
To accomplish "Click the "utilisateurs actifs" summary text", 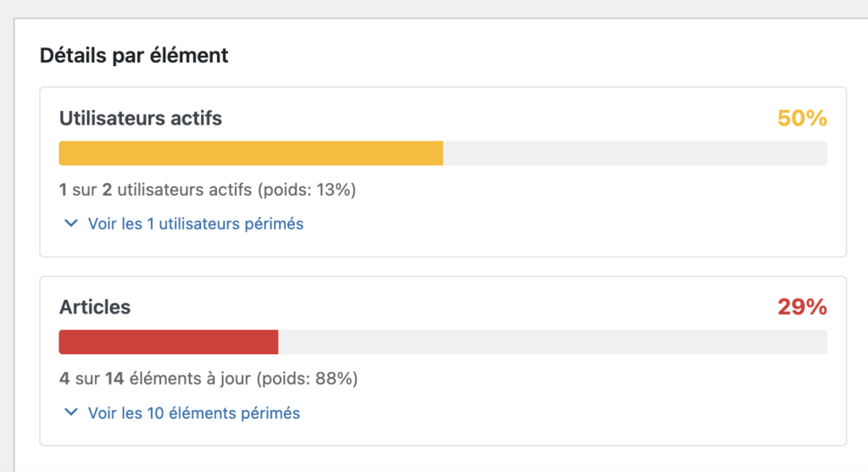I will [x=184, y=190].
